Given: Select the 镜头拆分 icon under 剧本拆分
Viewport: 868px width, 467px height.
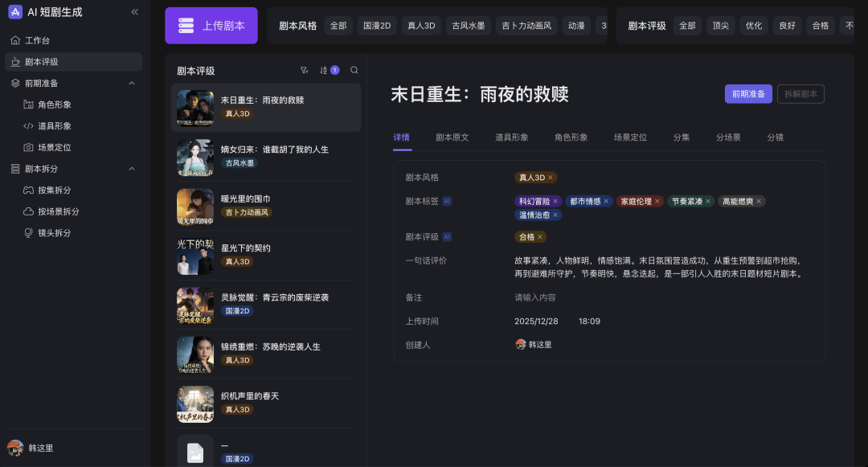Looking at the screenshot, I should (x=27, y=232).
